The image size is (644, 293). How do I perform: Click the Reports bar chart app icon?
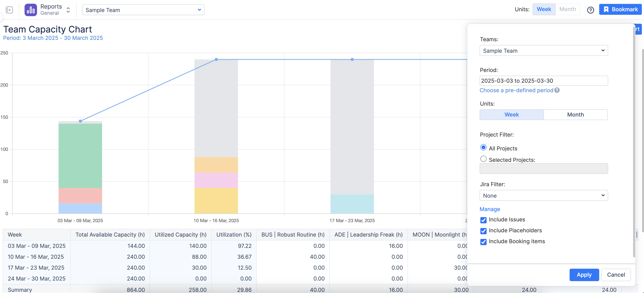31,10
